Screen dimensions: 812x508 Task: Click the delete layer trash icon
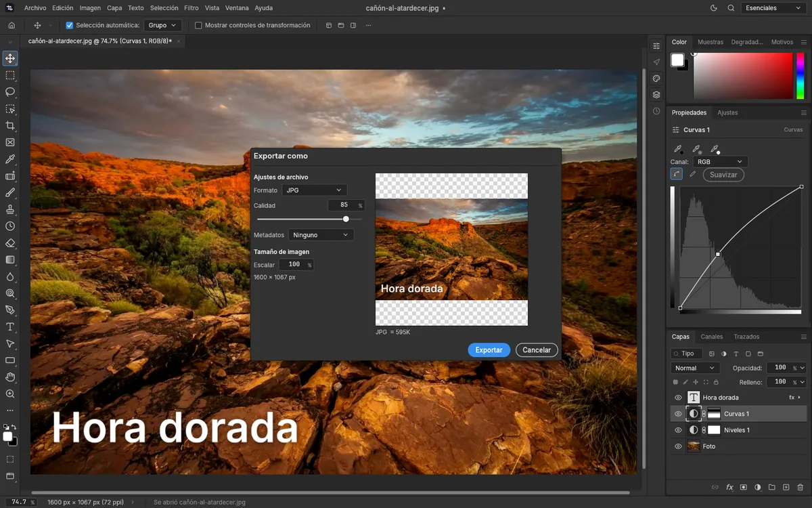tap(800, 487)
